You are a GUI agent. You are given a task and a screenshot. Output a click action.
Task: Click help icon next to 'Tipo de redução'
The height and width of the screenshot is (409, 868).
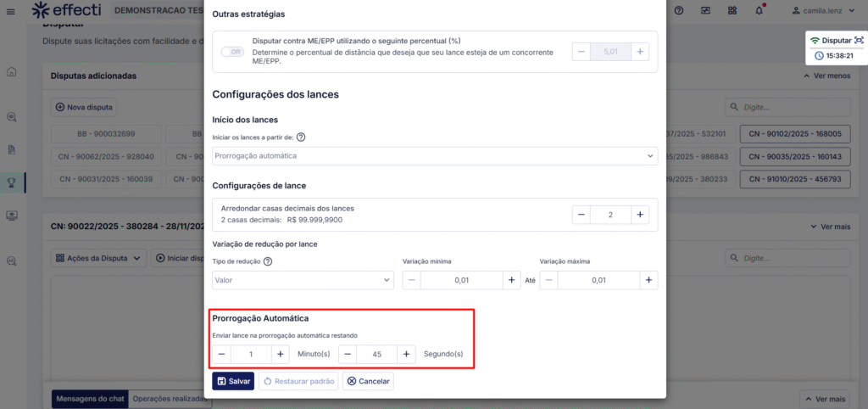pyautogui.click(x=268, y=261)
